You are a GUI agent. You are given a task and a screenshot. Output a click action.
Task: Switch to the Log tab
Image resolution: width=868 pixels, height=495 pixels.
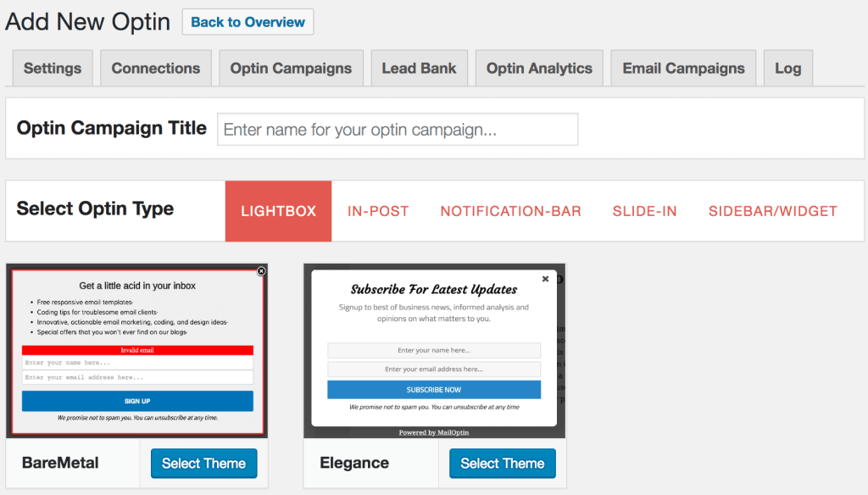[x=787, y=69]
